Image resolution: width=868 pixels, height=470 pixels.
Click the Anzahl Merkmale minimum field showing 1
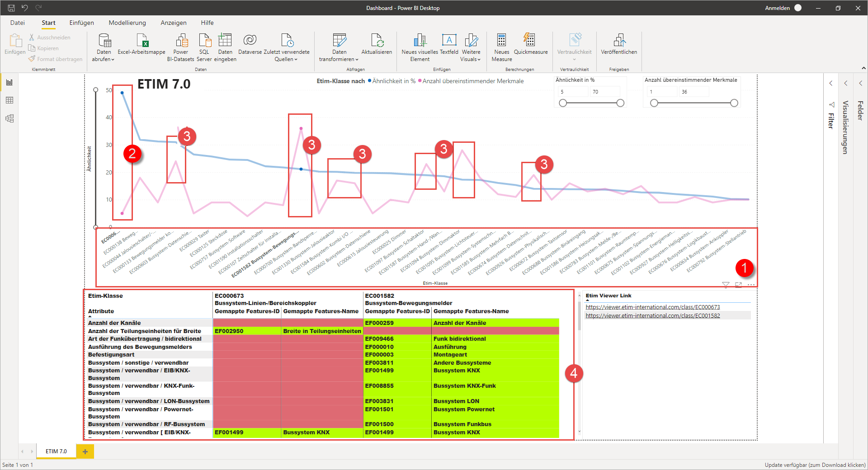click(x=662, y=92)
